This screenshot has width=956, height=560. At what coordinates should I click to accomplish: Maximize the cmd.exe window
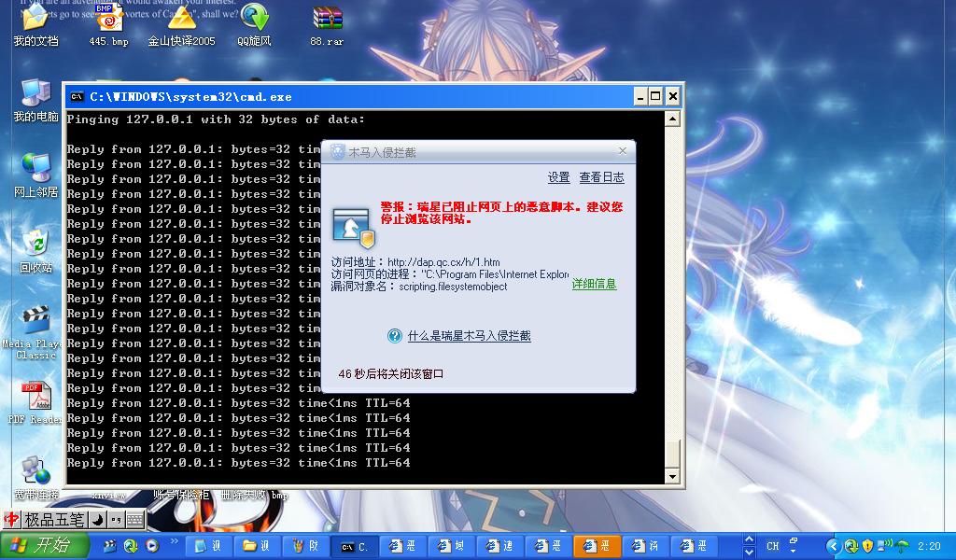click(655, 96)
